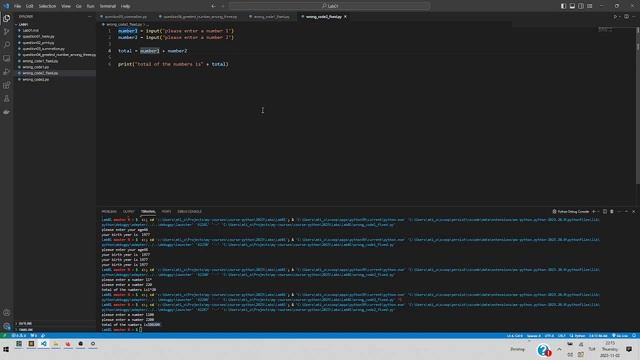Switch to OUTPUT panel tab
Image resolution: width=640 pixels, height=360 pixels.
pyautogui.click(x=129, y=211)
